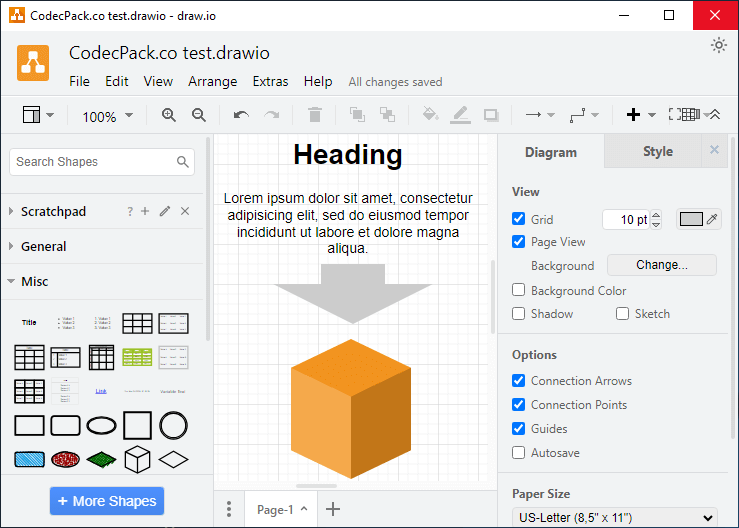The width and height of the screenshot is (739, 528).
Task: Click the Zoom In magnifier icon
Action: click(169, 115)
